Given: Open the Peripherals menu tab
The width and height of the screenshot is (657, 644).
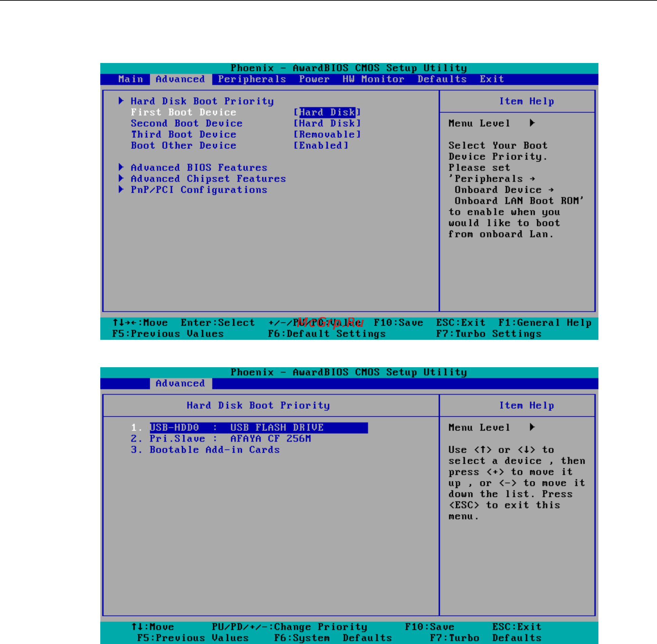Looking at the screenshot, I should (252, 79).
